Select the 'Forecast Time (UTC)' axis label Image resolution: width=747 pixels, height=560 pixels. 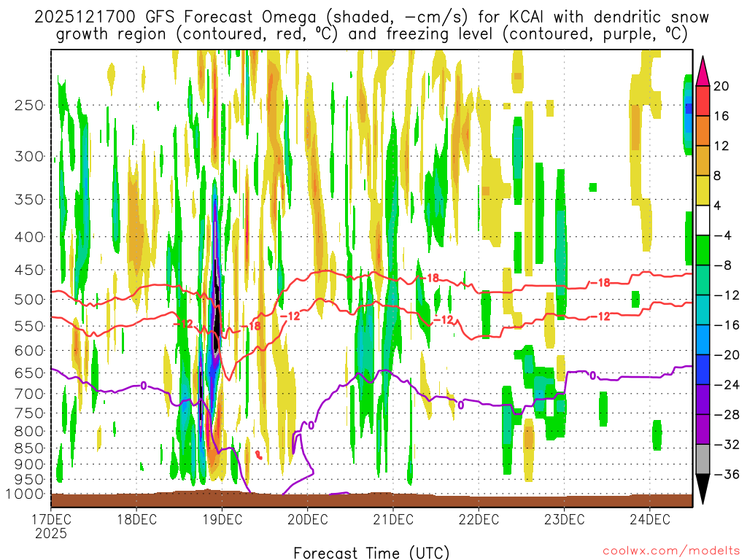pos(371,553)
